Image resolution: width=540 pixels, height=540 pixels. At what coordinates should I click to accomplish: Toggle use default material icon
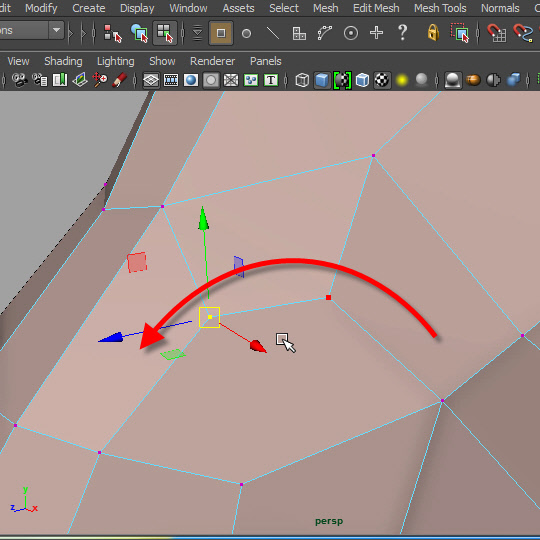(342, 81)
